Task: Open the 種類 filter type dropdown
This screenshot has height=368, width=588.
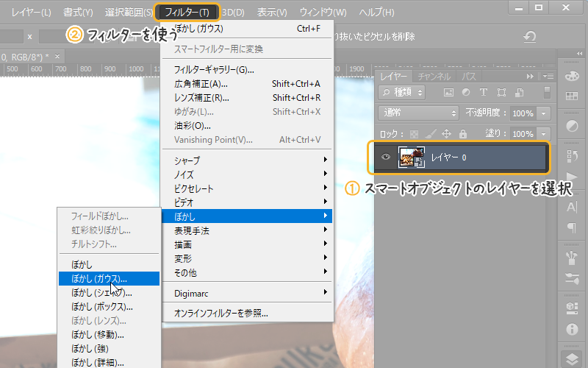Action: click(401, 93)
